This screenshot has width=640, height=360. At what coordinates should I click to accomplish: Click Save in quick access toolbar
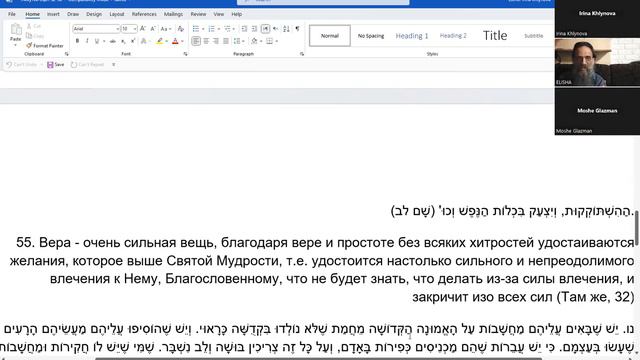click(56, 64)
